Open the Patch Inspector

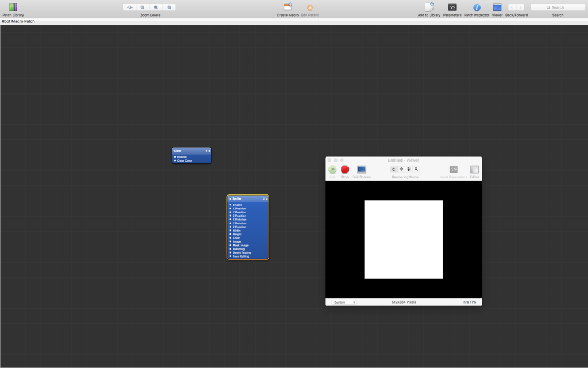click(x=477, y=7)
